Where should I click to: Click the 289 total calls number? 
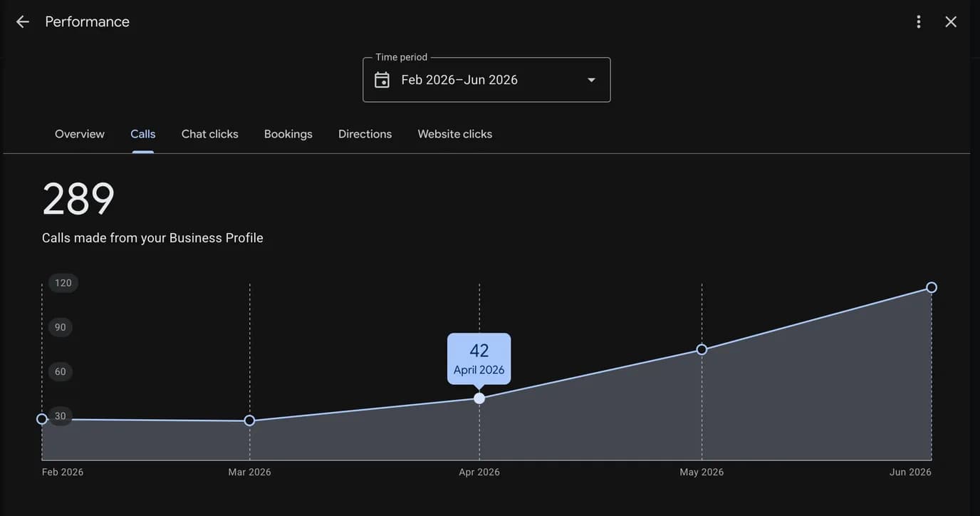click(78, 199)
